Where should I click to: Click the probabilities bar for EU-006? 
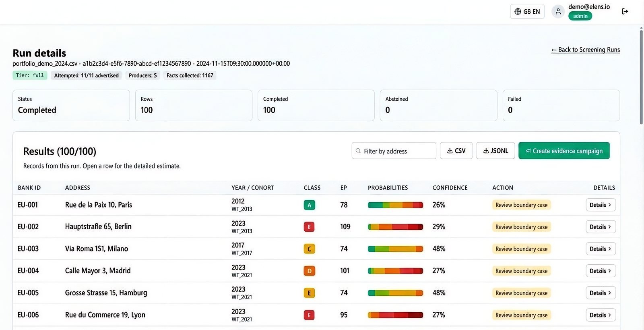tap(395, 315)
